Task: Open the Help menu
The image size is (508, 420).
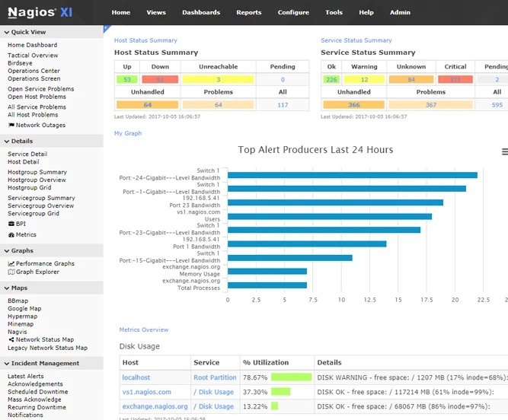Action: pos(366,12)
